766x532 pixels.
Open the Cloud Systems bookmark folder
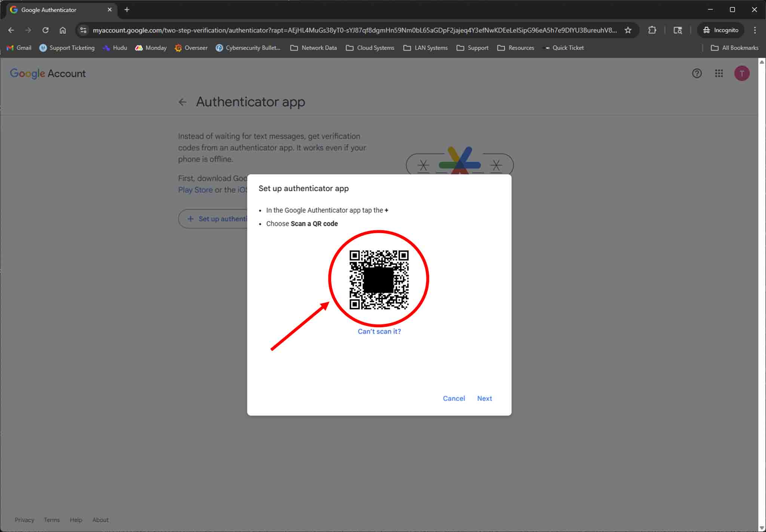[370, 48]
